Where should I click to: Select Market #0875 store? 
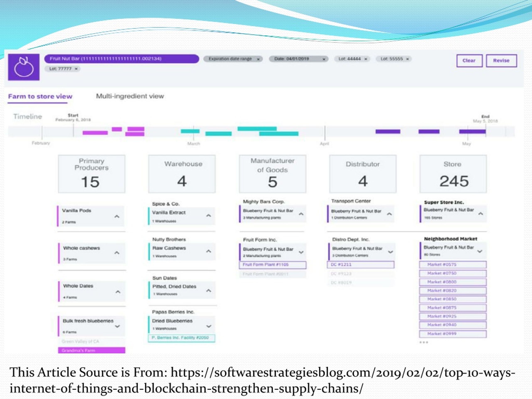(453, 308)
